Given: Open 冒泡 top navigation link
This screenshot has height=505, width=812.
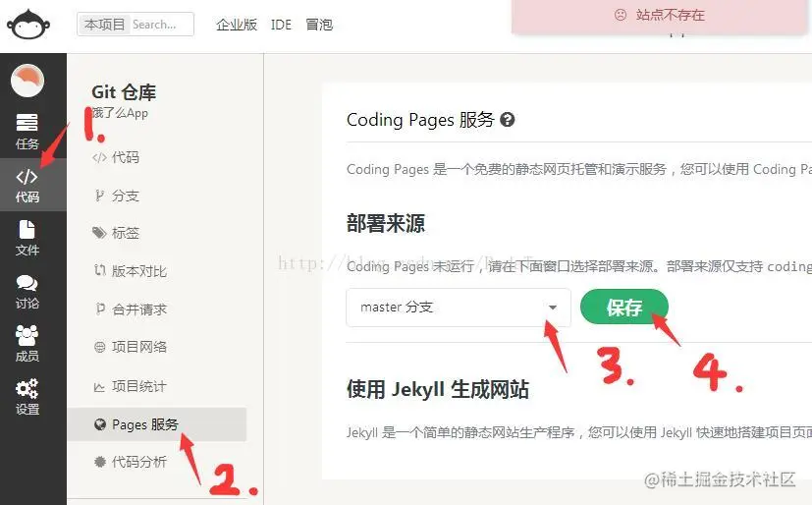Looking at the screenshot, I should 319,25.
